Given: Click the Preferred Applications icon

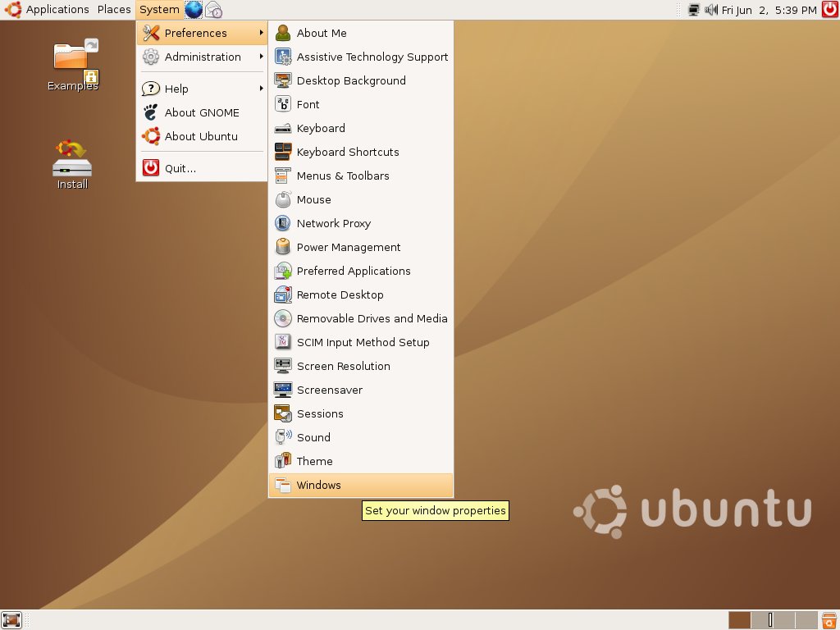Looking at the screenshot, I should tap(283, 271).
